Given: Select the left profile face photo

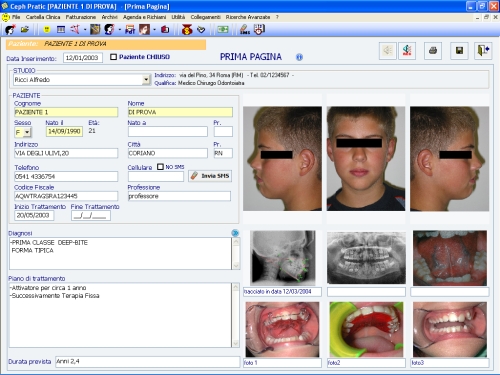Looking at the screenshot, I should click(282, 159).
